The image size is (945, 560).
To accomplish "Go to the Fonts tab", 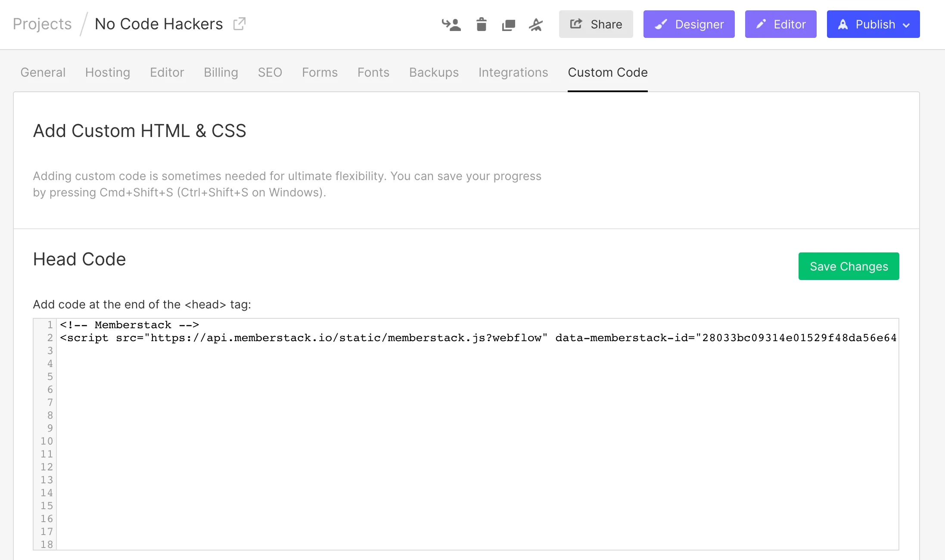I will point(373,72).
